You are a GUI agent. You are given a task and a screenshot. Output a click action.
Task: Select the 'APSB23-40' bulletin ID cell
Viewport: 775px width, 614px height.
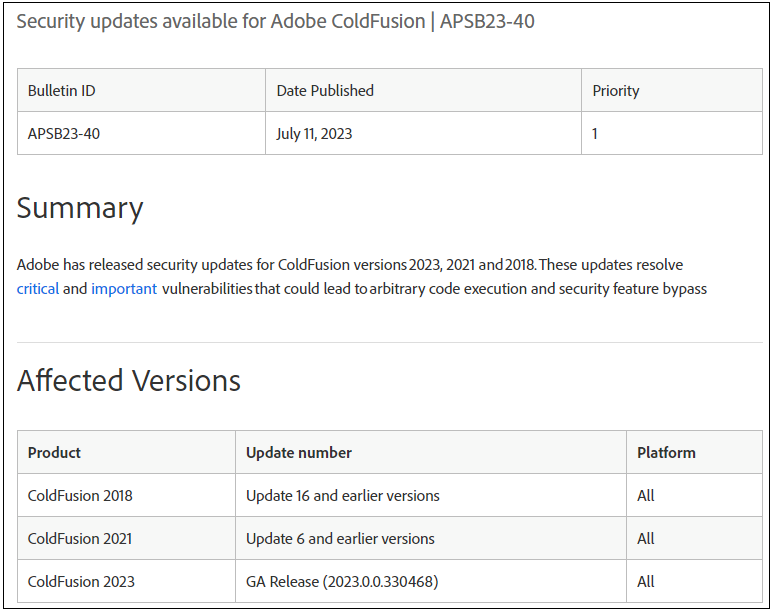(141, 133)
